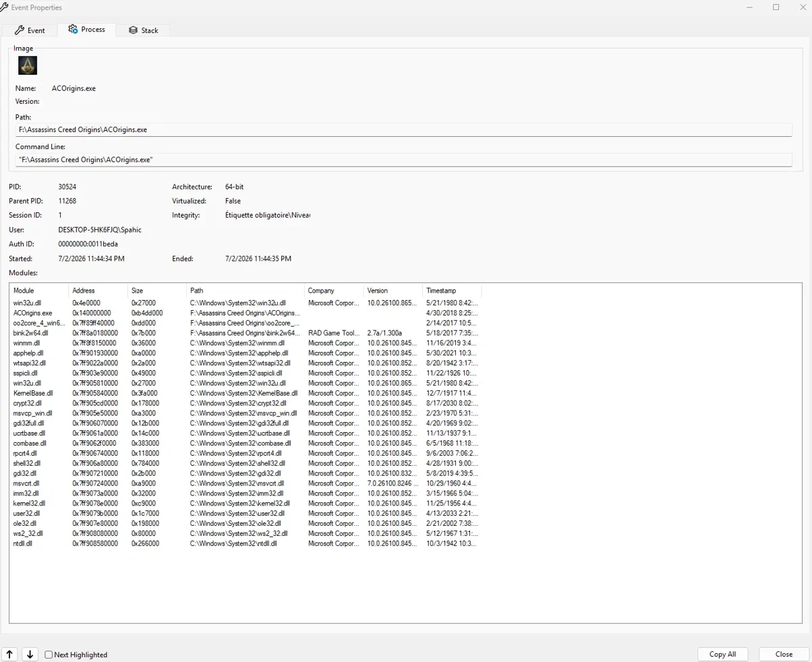The height and width of the screenshot is (662, 812).
Task: Sort modules by Timestamp column header
Action: click(x=452, y=291)
